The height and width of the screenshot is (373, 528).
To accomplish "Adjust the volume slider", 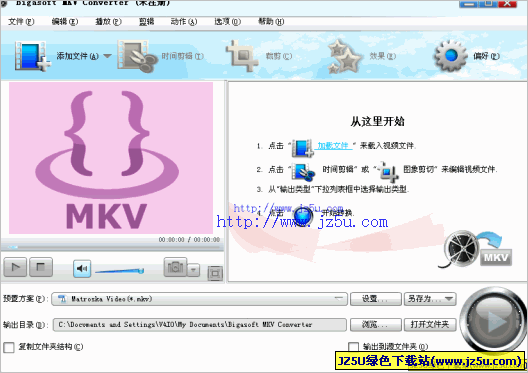I will [120, 271].
